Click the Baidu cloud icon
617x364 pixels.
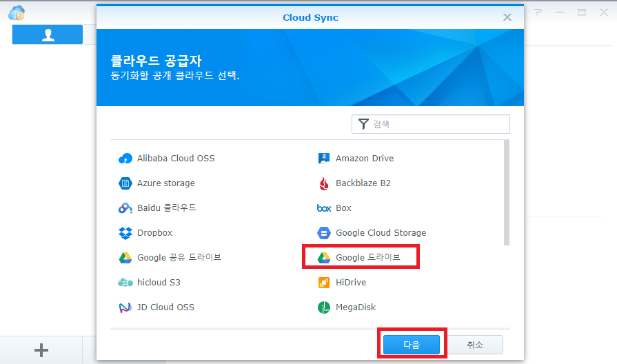(x=125, y=208)
